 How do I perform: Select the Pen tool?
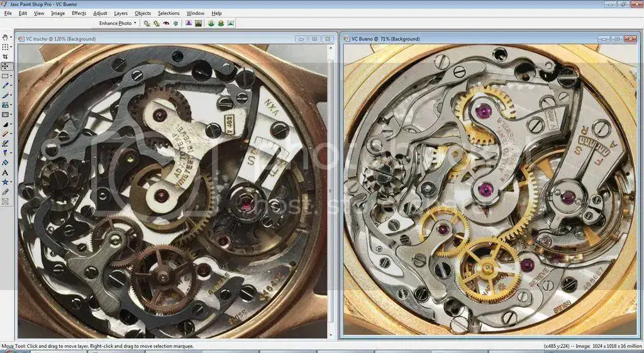tap(5, 192)
